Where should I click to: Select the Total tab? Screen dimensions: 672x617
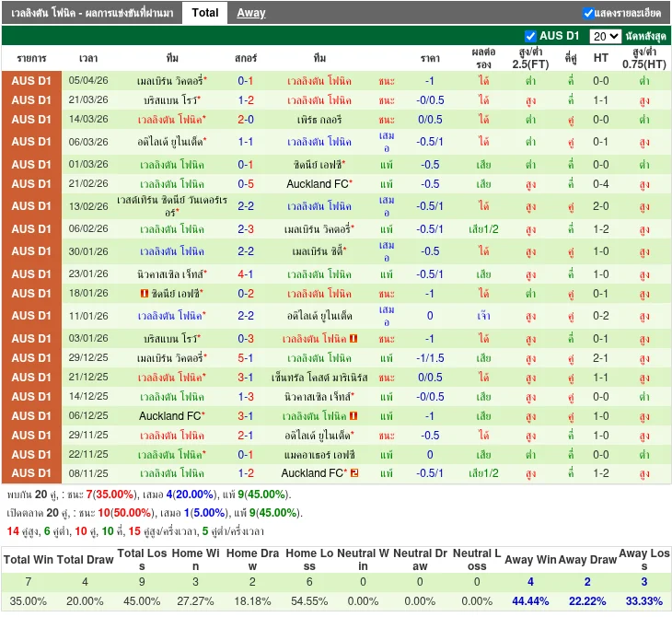pyautogui.click(x=205, y=13)
